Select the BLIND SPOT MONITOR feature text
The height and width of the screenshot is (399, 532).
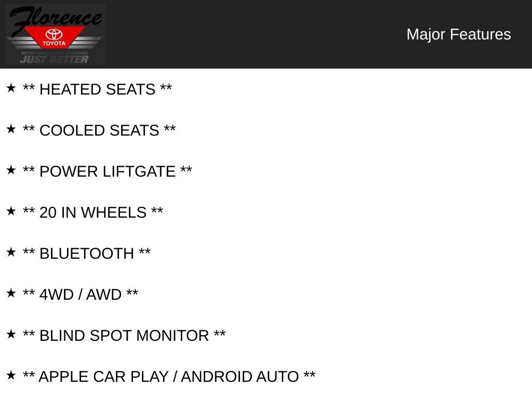pyautogui.click(x=124, y=336)
